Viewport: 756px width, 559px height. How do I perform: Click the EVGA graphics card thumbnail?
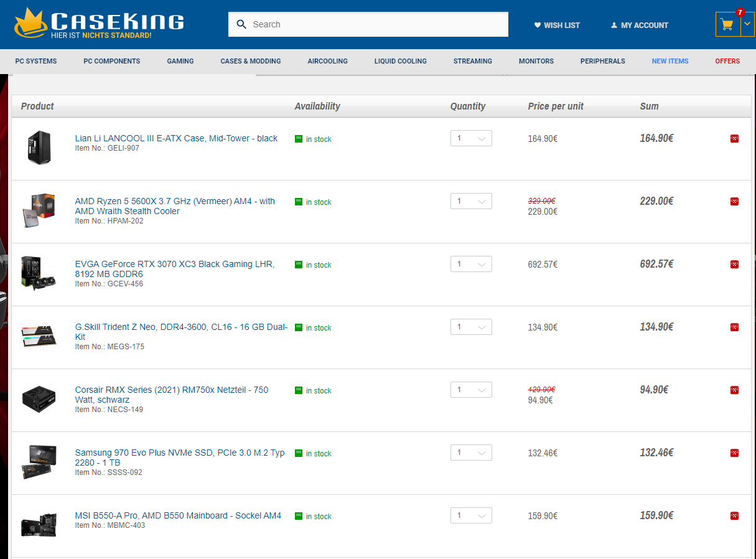click(x=39, y=272)
